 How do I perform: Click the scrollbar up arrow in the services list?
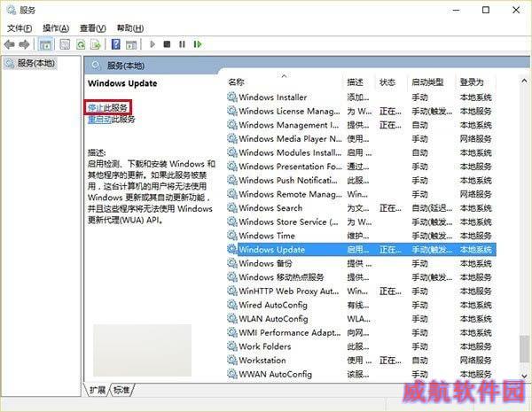coord(524,81)
